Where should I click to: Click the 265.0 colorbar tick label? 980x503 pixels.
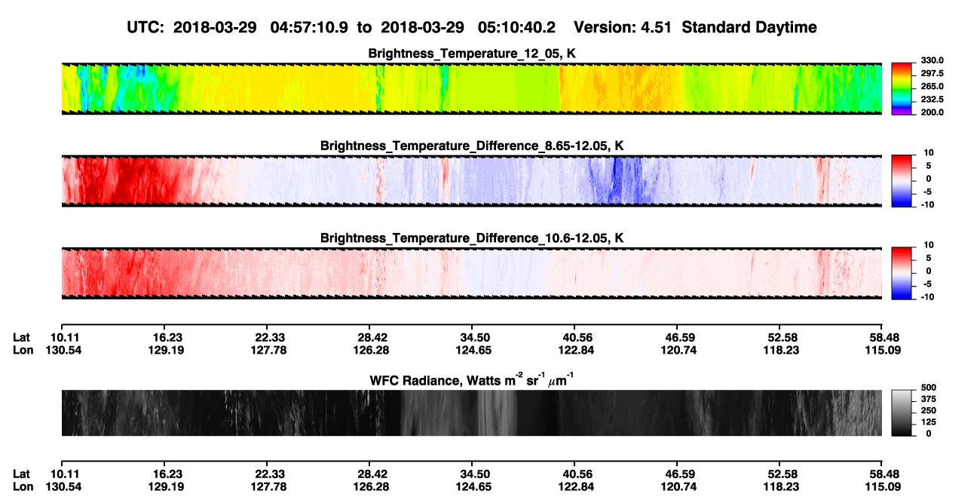click(x=933, y=87)
